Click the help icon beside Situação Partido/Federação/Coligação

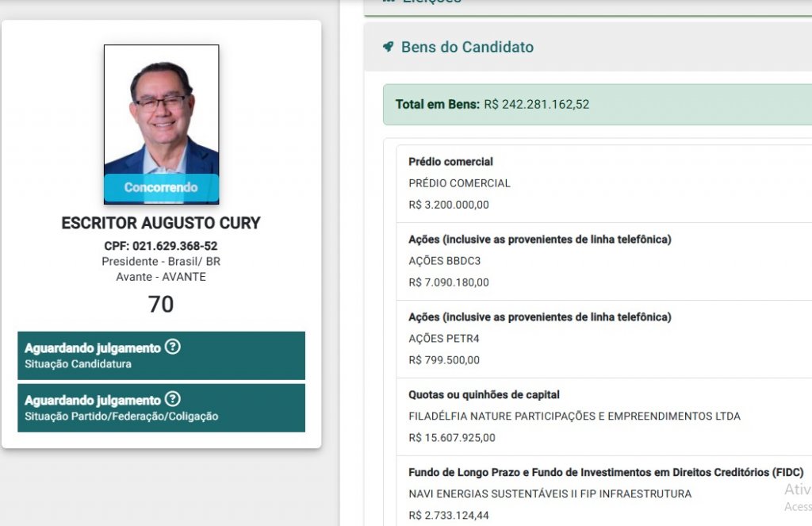click(x=172, y=399)
